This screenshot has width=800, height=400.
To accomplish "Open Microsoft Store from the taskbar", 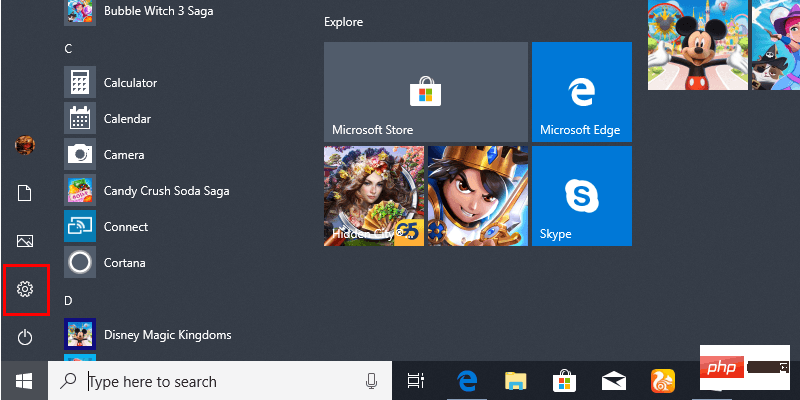I will 564,381.
